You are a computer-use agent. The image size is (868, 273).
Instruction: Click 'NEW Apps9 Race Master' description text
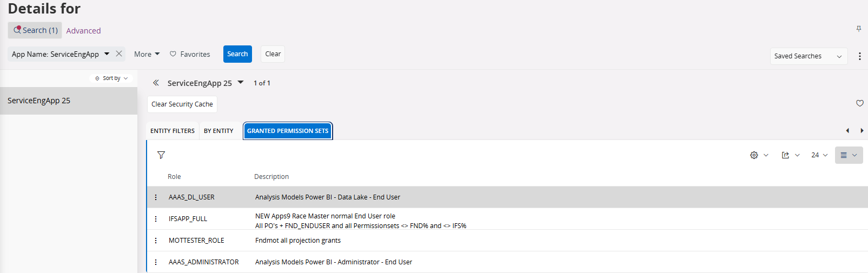[x=325, y=216]
